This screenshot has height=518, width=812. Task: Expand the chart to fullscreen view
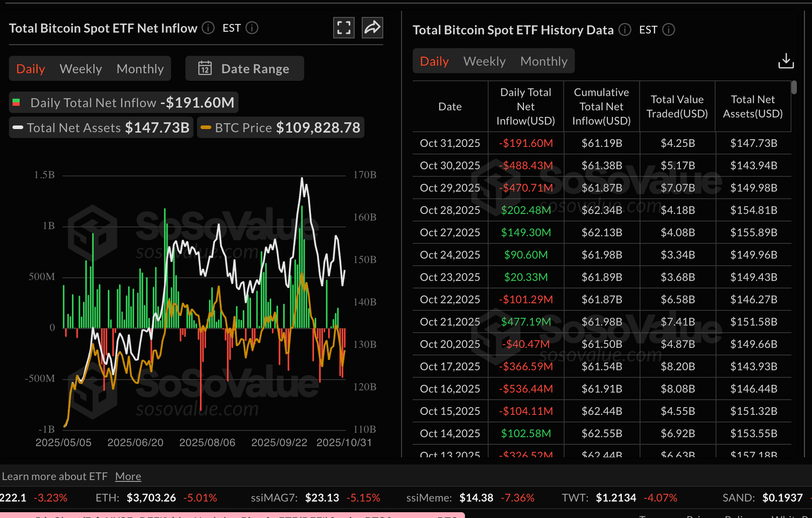(x=344, y=28)
